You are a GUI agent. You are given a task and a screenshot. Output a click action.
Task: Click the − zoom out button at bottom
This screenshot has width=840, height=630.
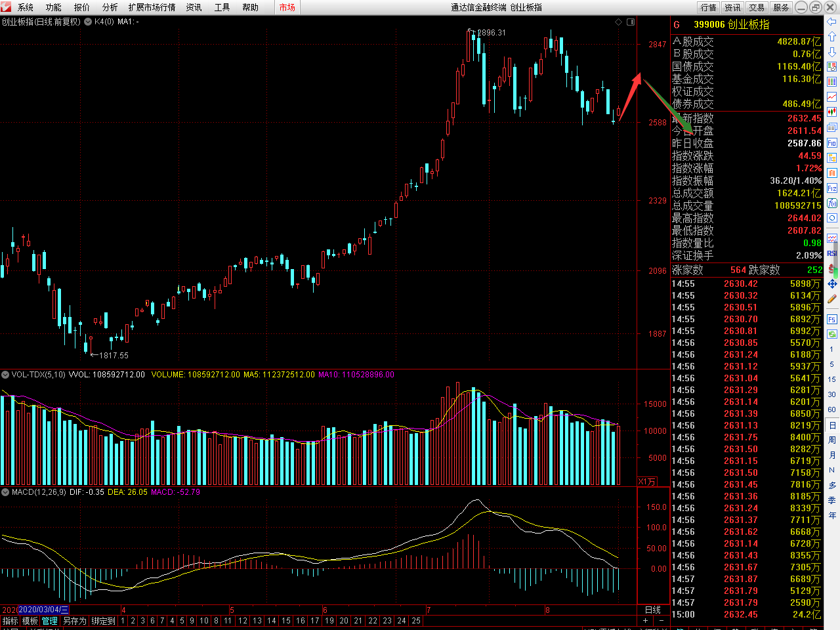click(661, 621)
